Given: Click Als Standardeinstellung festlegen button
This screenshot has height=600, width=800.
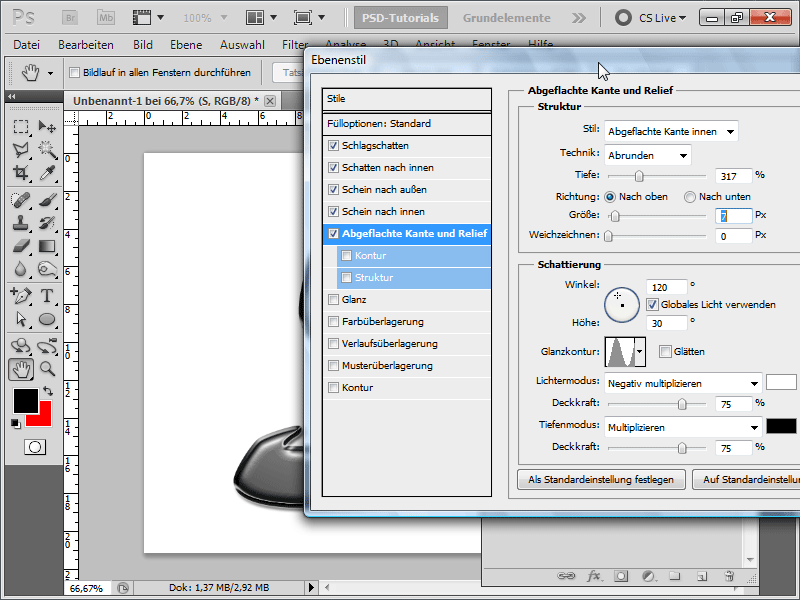Looking at the screenshot, I should pos(601,480).
